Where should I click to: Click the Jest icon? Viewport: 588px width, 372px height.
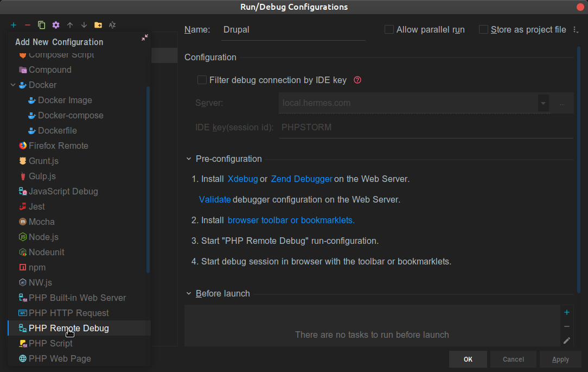point(23,206)
